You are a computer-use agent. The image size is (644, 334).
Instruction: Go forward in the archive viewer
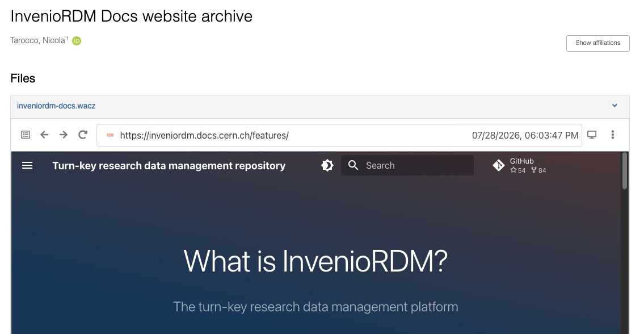tap(63, 135)
